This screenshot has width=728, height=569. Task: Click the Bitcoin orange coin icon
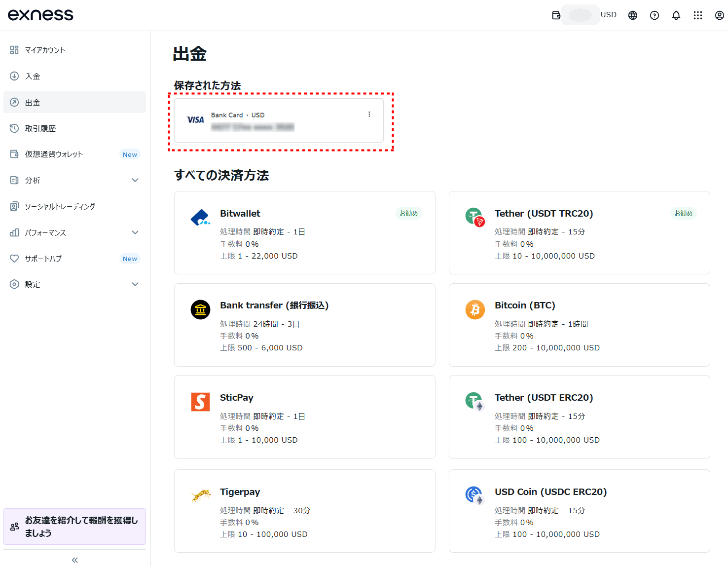click(x=475, y=309)
